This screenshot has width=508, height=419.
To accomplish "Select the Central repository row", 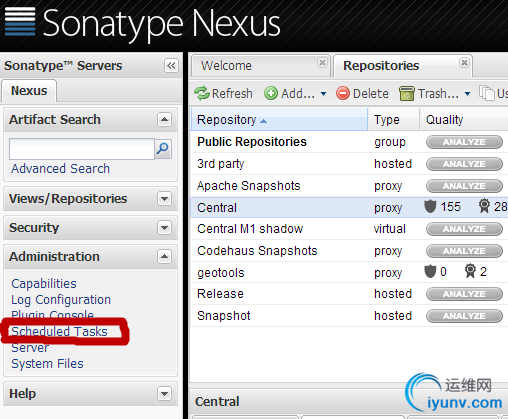I will point(349,207).
